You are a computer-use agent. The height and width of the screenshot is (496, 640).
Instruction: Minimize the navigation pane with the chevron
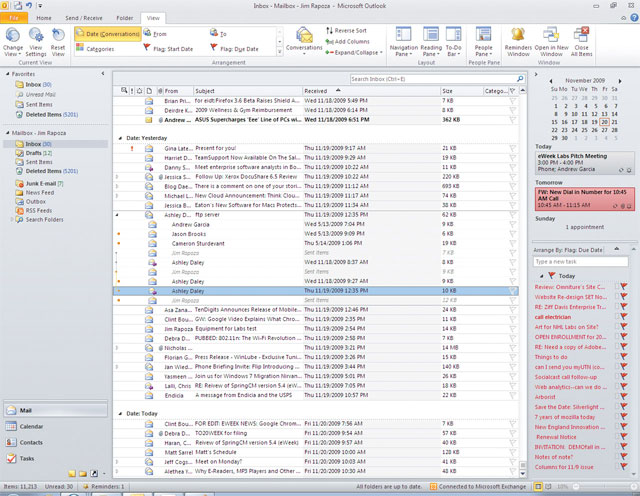[x=103, y=73]
